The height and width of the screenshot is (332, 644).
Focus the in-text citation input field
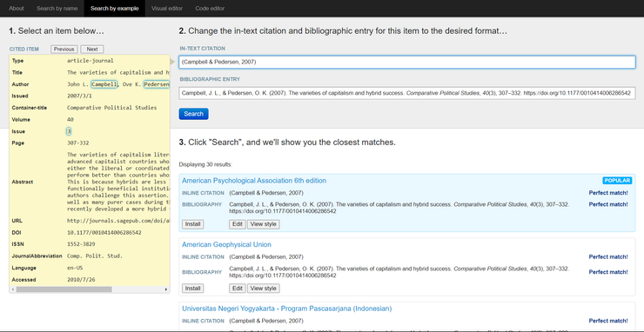pos(407,62)
